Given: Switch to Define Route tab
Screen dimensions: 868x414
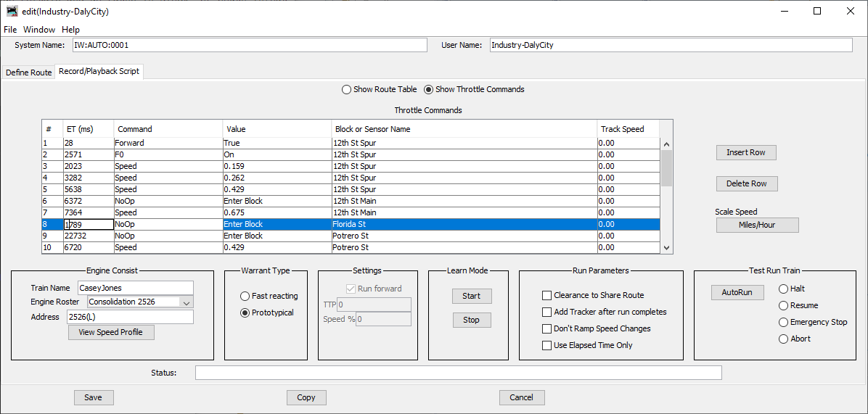Looking at the screenshot, I should (29, 73).
